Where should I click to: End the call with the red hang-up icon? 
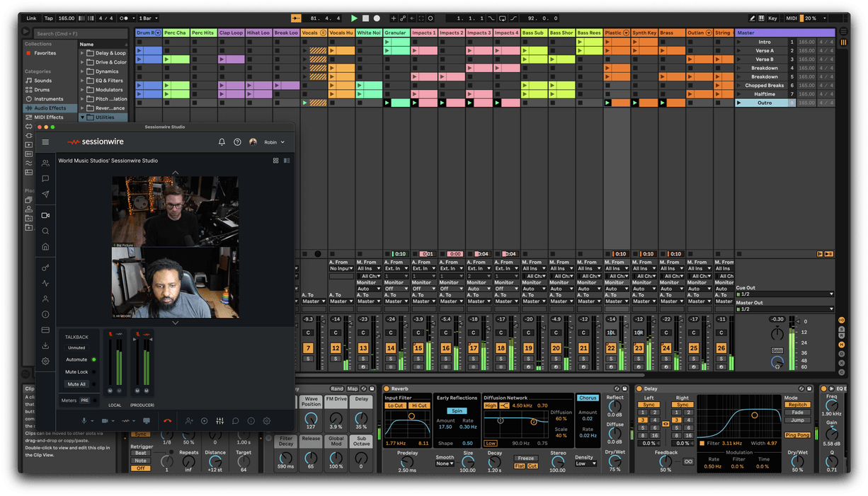[168, 421]
